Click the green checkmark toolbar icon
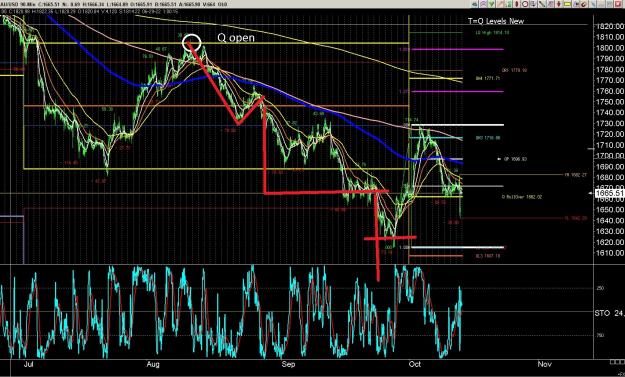This screenshot has width=625, height=377. tap(491, 4)
